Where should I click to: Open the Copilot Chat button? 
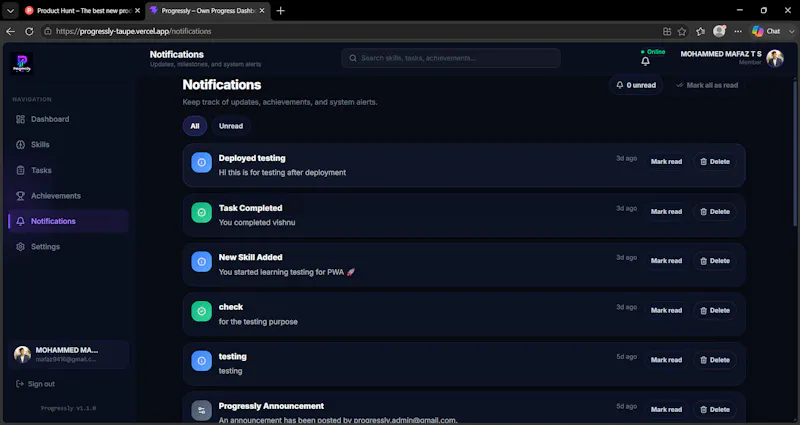coord(766,31)
